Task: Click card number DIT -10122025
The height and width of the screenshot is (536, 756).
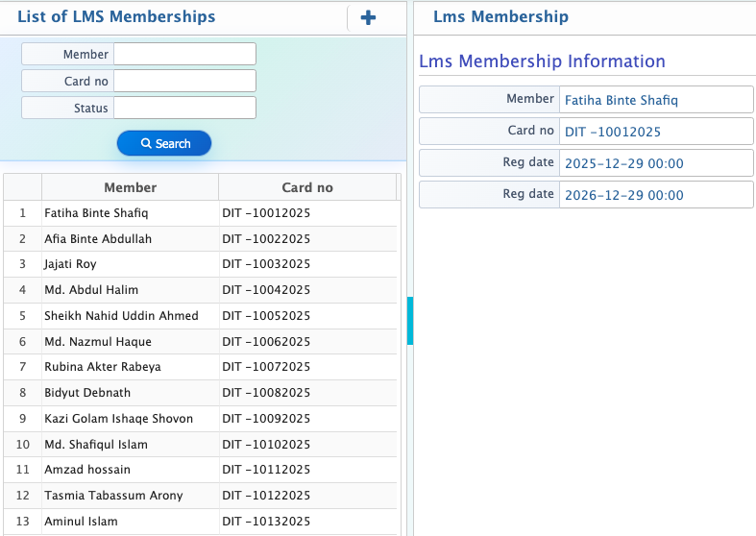Action: pos(266,496)
